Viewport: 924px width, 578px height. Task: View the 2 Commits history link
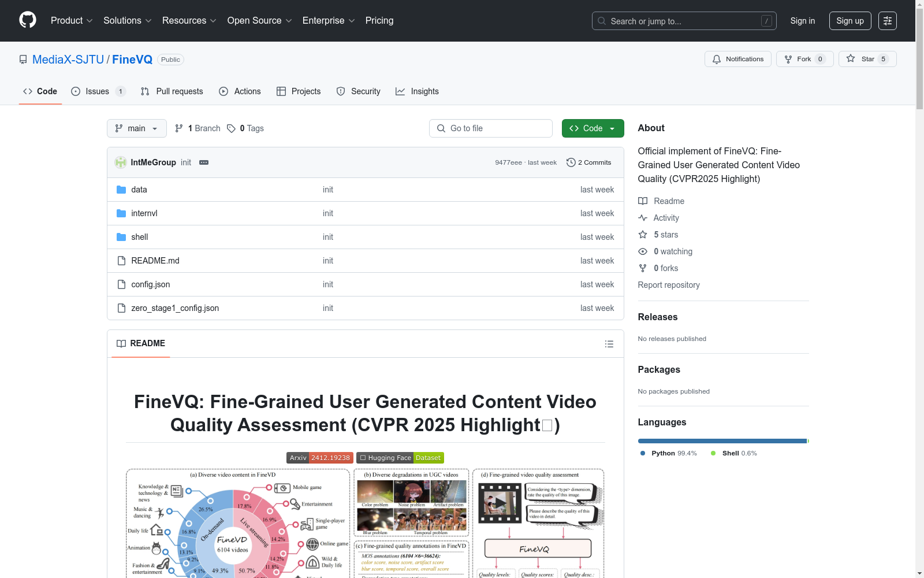click(589, 162)
